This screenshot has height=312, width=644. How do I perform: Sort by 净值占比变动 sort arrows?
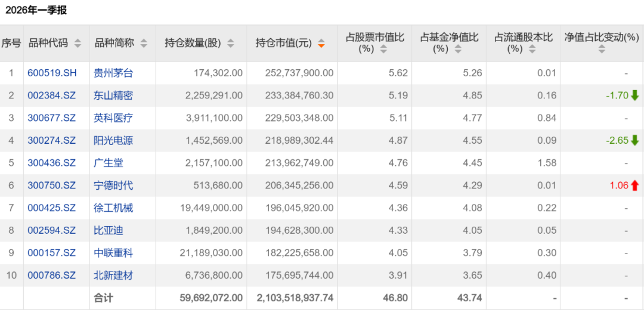coord(602,50)
